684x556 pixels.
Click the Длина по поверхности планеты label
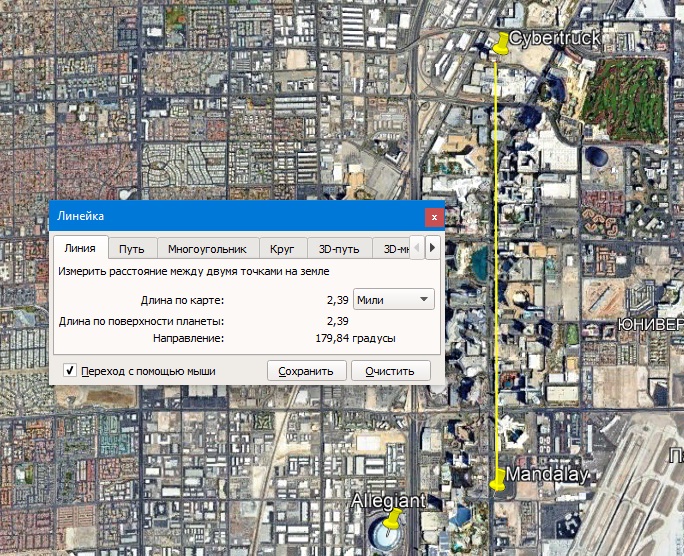[x=141, y=321]
